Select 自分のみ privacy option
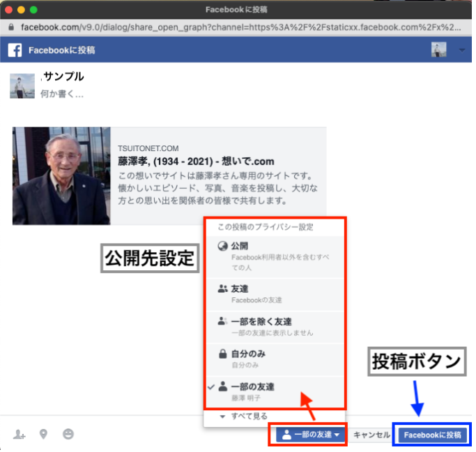Viewport: 476px width, 452px height. click(275, 359)
